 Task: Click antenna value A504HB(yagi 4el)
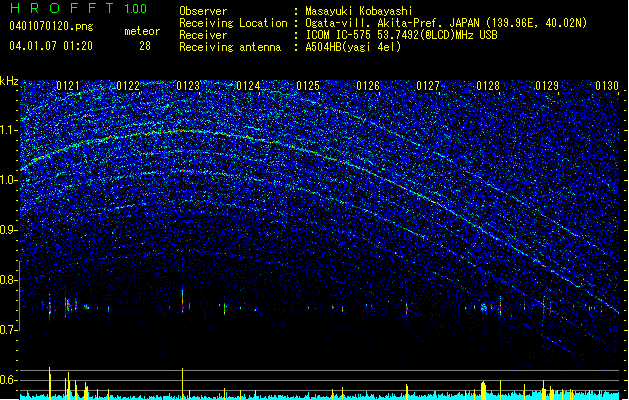pyautogui.click(x=353, y=47)
